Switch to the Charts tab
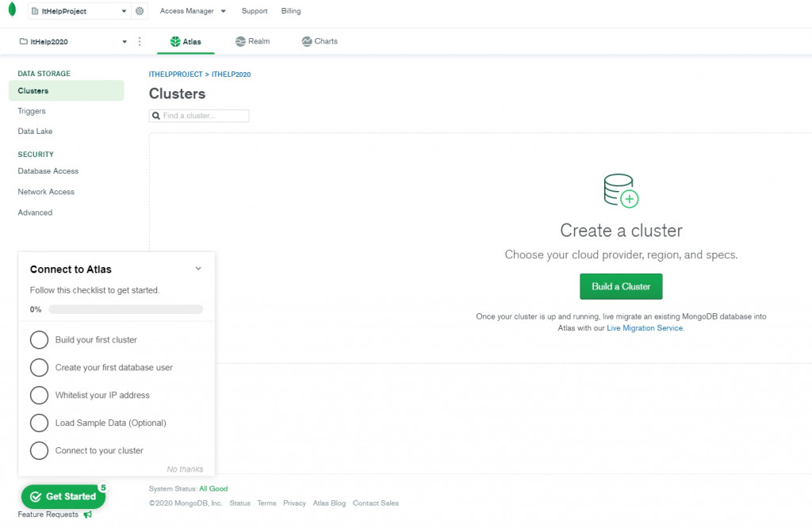Viewport: 812px width, 528px height. pyautogui.click(x=320, y=41)
